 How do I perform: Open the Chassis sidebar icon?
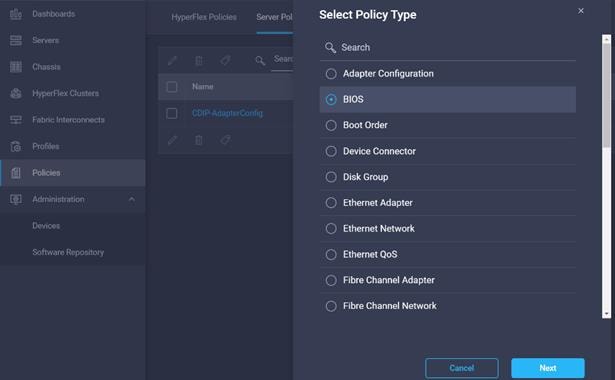pos(16,67)
